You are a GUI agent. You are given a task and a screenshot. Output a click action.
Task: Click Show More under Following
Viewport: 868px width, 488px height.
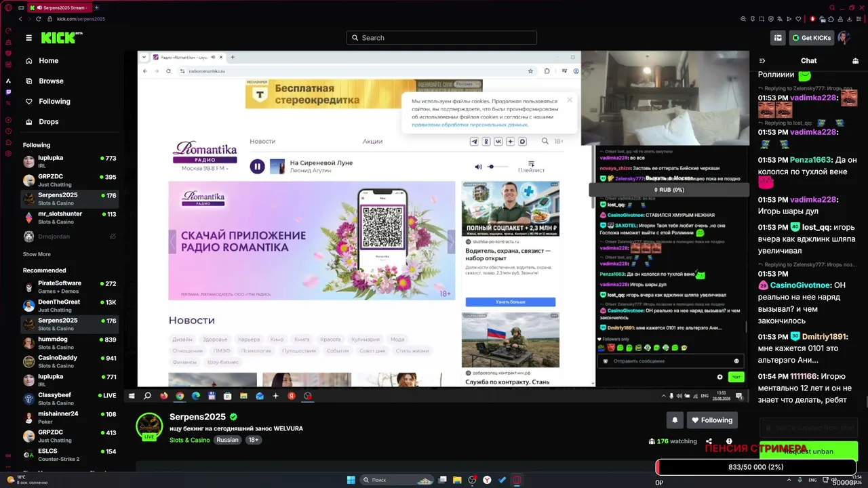coord(37,254)
